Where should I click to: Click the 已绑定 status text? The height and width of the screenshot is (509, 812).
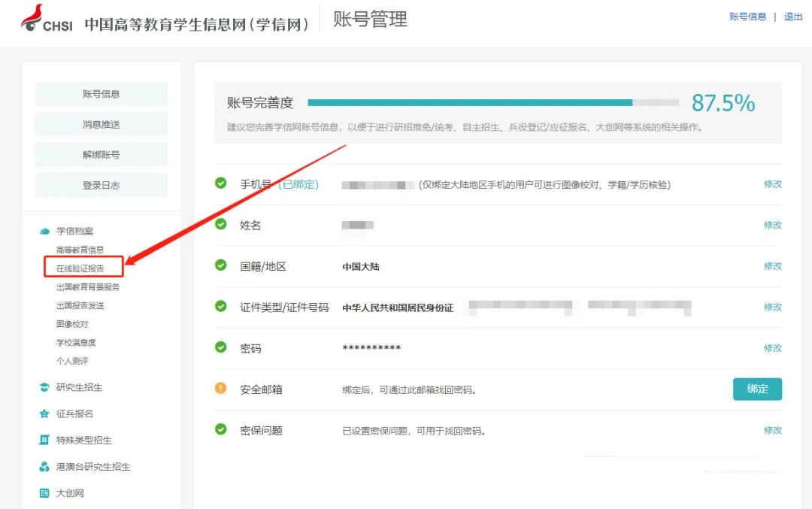tap(298, 184)
